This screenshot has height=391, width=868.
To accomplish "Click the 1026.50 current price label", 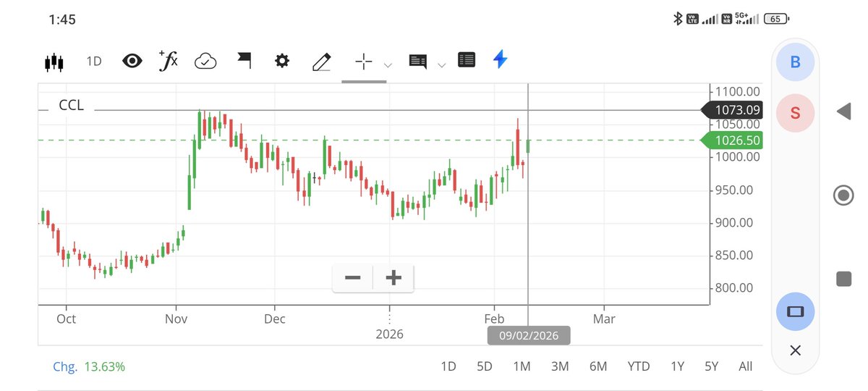I will point(732,140).
